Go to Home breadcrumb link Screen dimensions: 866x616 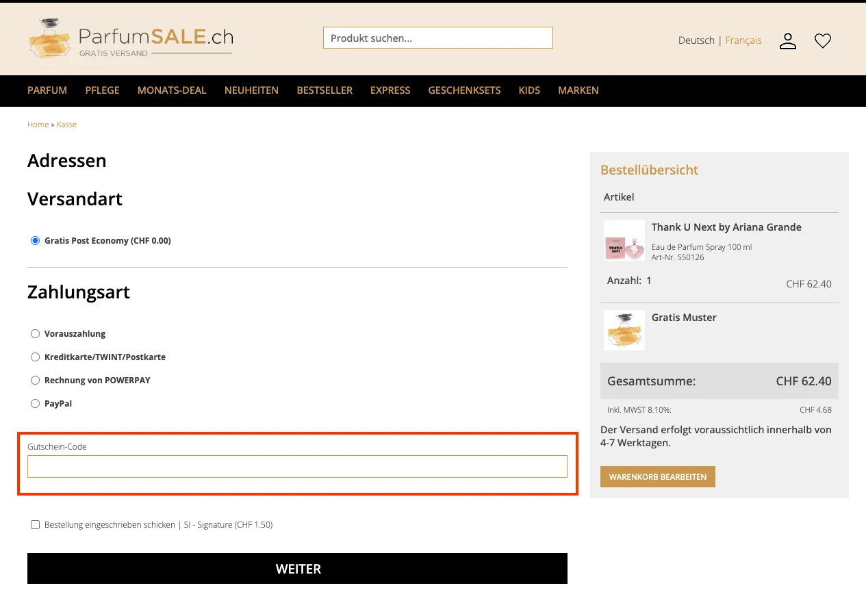click(38, 125)
